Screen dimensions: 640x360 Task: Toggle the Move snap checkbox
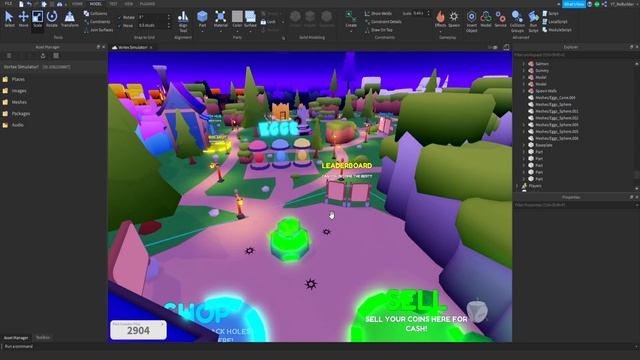pos(119,25)
